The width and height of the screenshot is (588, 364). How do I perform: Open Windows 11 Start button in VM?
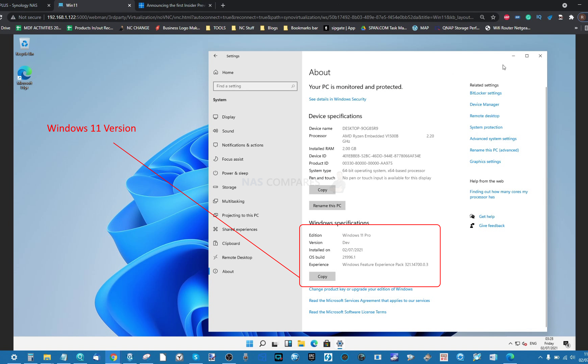tap(250, 344)
